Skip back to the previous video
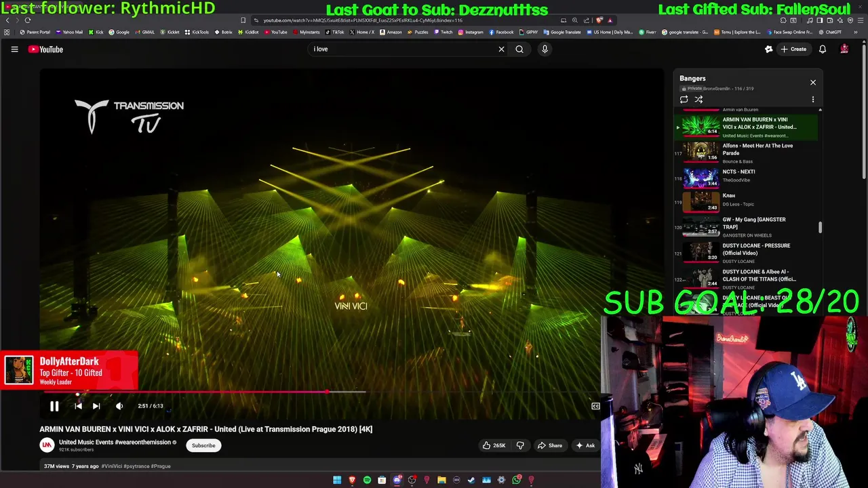 click(78, 406)
